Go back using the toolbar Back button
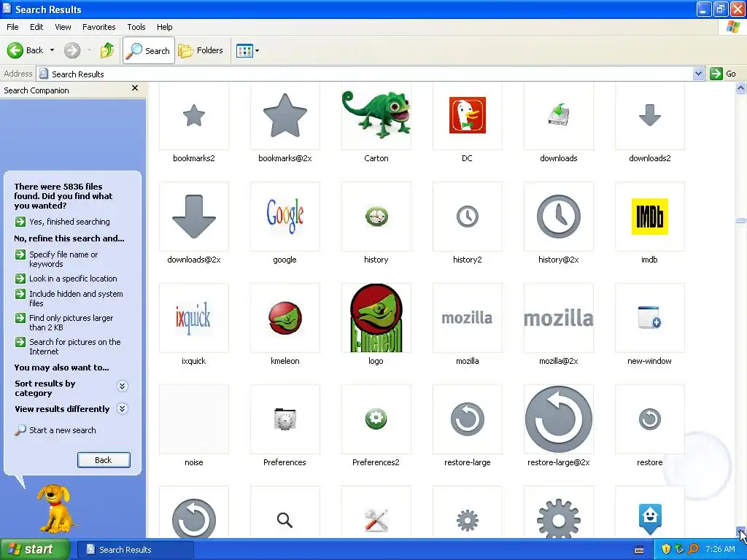 coord(26,50)
